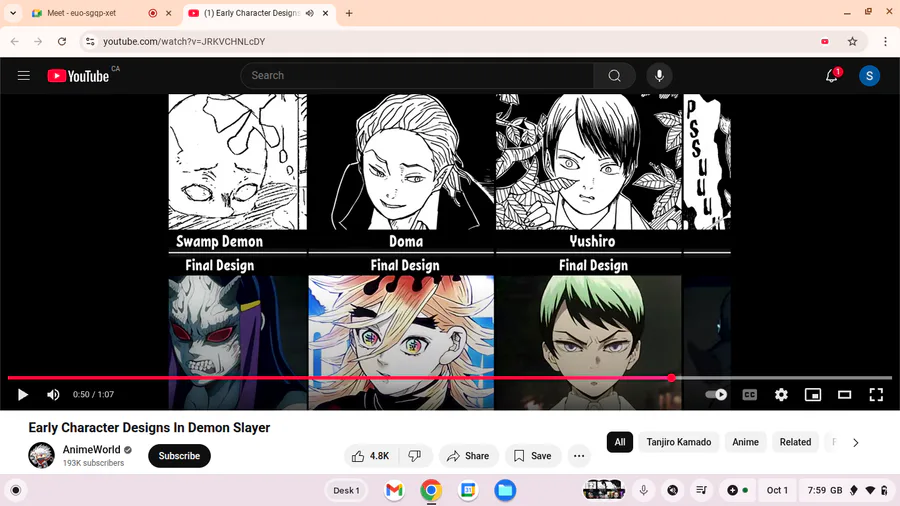This screenshot has height=506, width=900.
Task: Mute the video volume
Action: click(x=53, y=395)
